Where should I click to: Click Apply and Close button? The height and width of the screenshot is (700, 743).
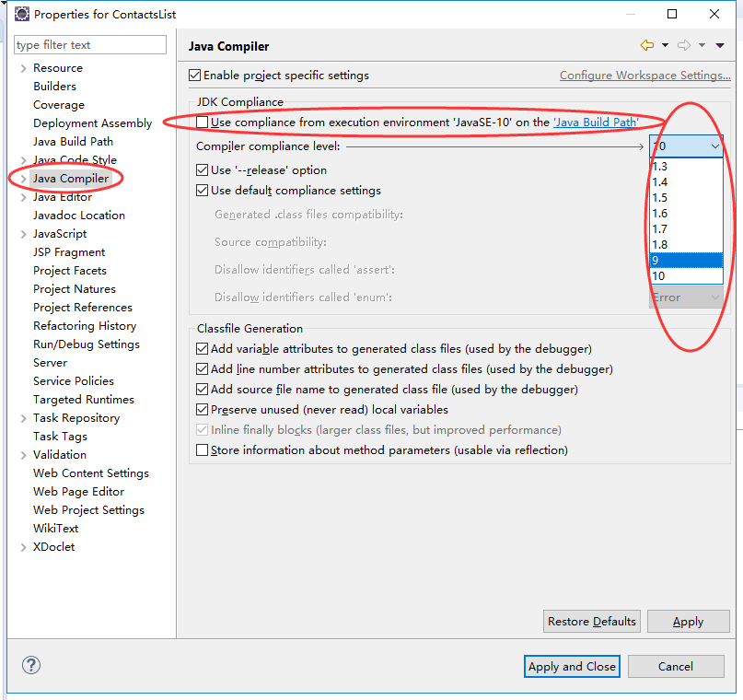point(572,666)
